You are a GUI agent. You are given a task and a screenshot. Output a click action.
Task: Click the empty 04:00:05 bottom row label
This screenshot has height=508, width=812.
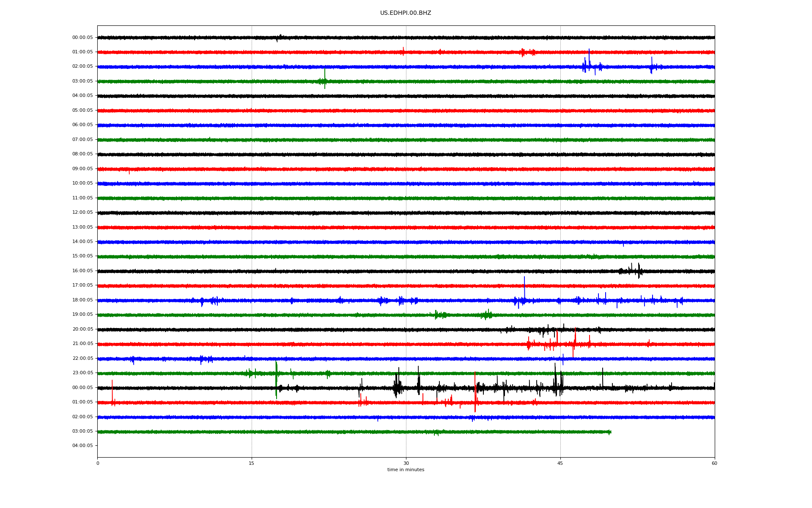(x=82, y=446)
